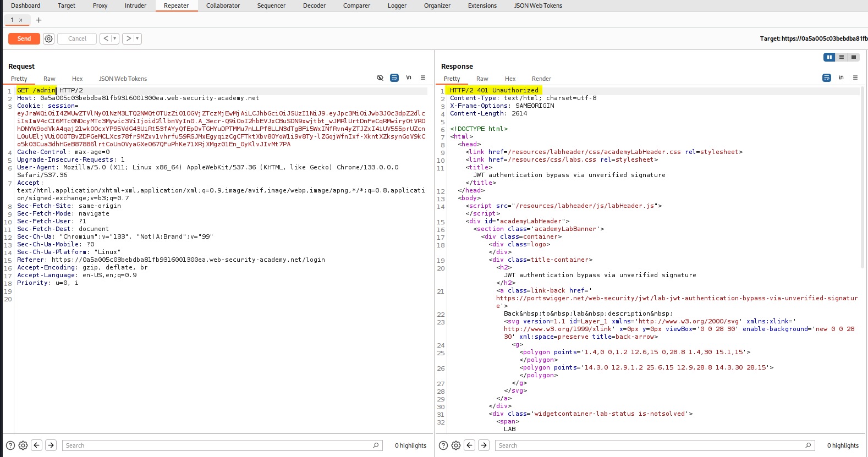Open the Organizer tab
The height and width of the screenshot is (457, 868).
437,5
